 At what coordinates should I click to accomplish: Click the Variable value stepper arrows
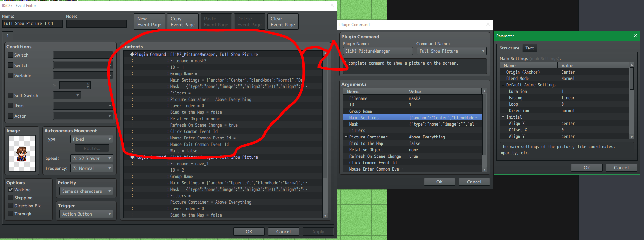point(88,85)
